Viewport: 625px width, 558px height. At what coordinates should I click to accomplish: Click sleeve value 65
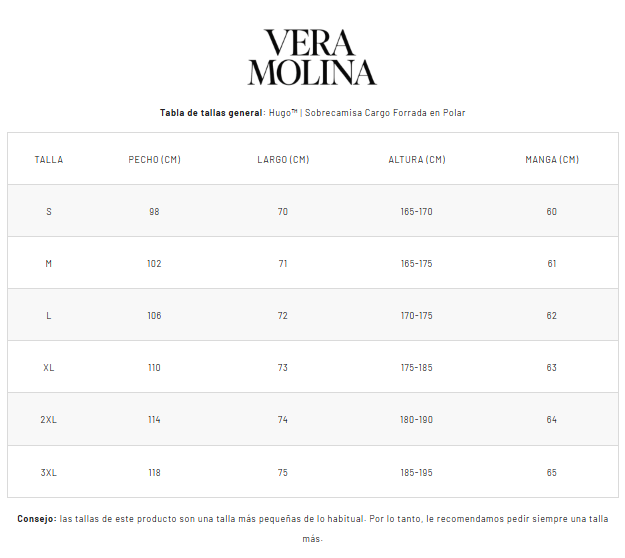pyautogui.click(x=552, y=472)
